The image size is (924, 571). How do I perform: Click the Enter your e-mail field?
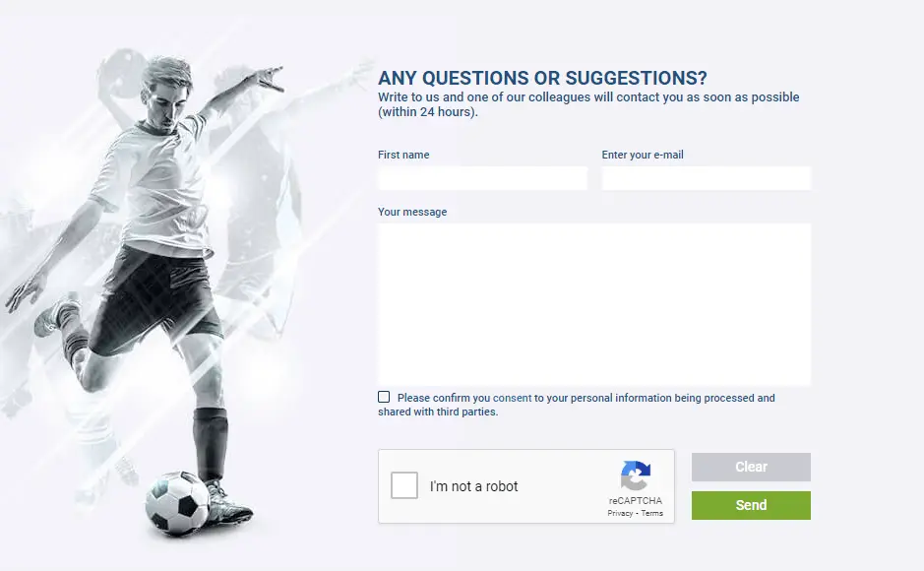tap(706, 178)
